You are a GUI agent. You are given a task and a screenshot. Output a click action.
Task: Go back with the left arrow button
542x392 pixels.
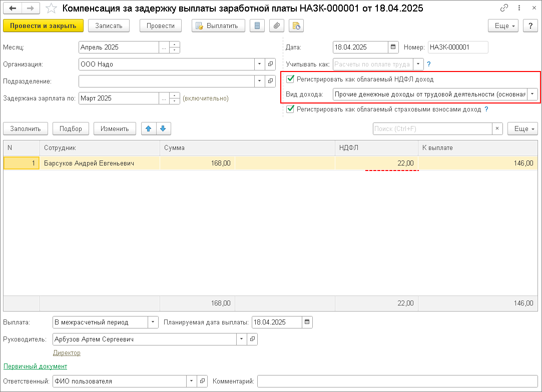click(13, 8)
